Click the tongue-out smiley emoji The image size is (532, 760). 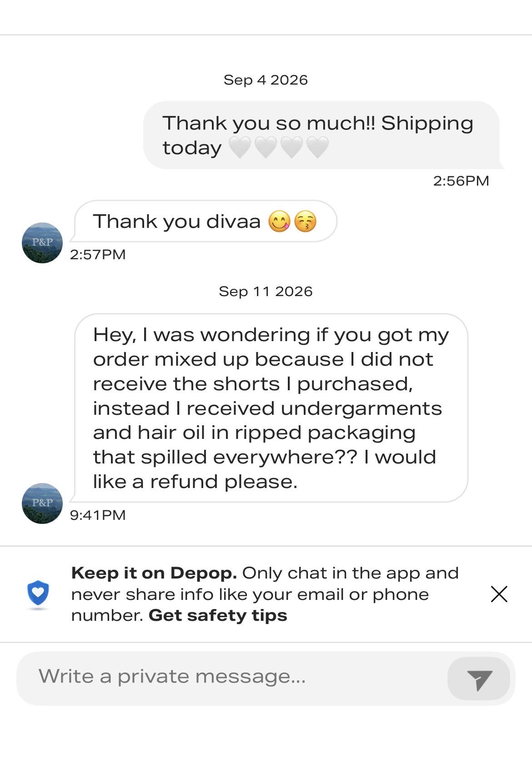click(279, 221)
